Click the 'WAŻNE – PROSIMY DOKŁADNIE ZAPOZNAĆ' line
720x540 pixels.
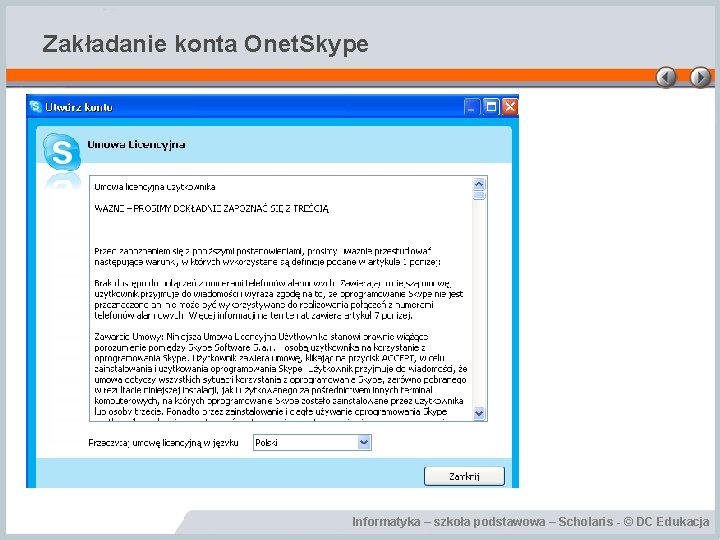click(x=212, y=208)
